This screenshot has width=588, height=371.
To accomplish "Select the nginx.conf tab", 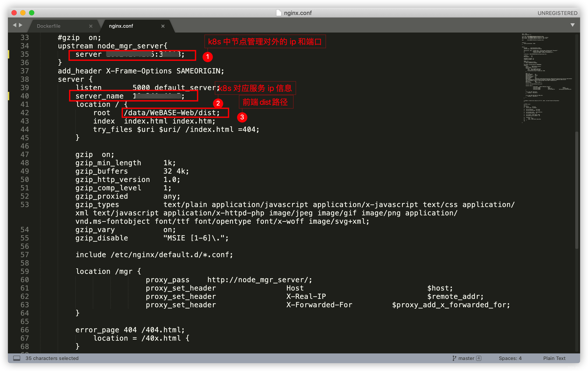I will click(121, 26).
